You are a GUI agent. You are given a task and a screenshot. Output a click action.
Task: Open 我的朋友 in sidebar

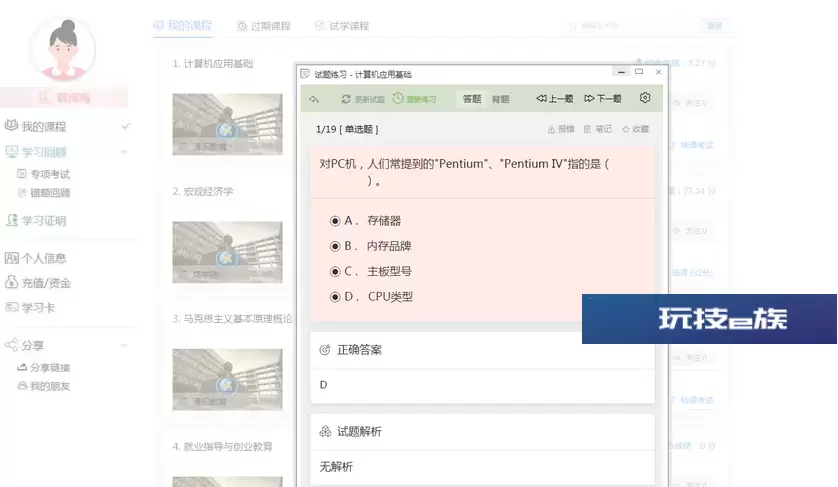[44, 386]
